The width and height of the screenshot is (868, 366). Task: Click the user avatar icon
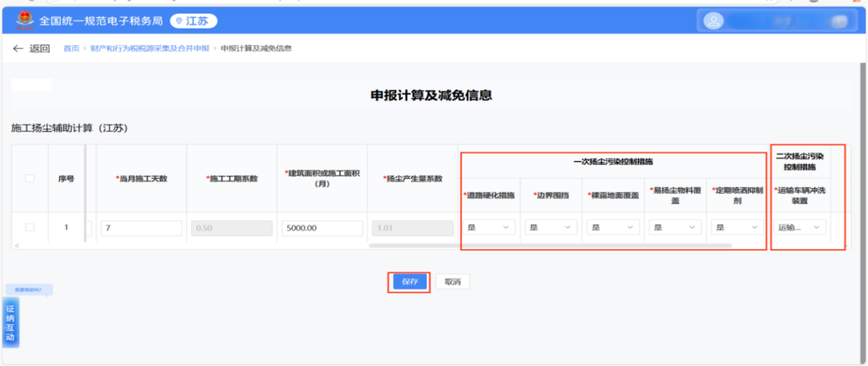713,21
